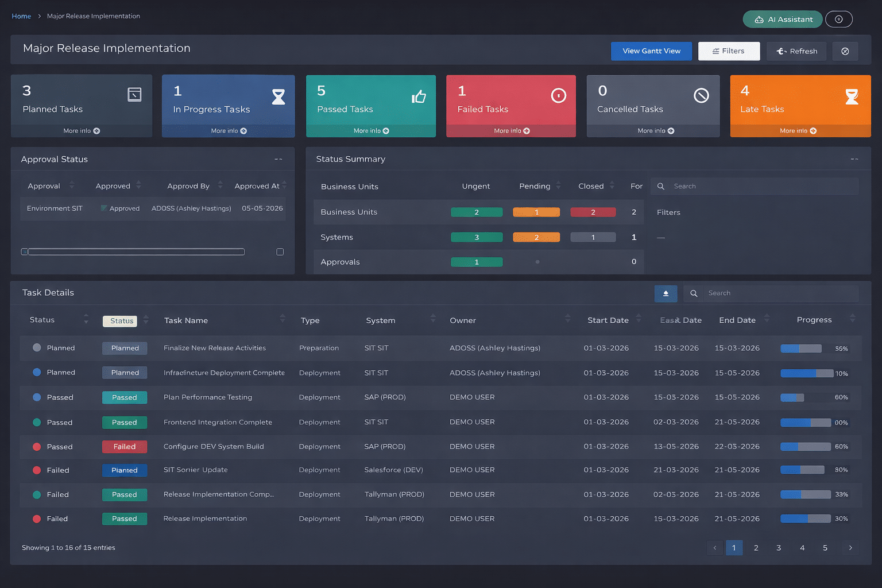Click the hourglass icon on In Progress Tasks

(278, 96)
